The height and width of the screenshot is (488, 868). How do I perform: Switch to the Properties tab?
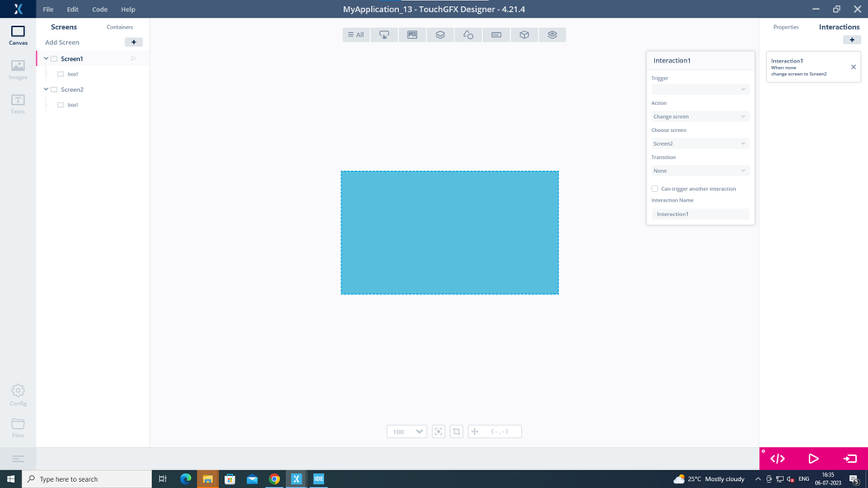(x=785, y=27)
